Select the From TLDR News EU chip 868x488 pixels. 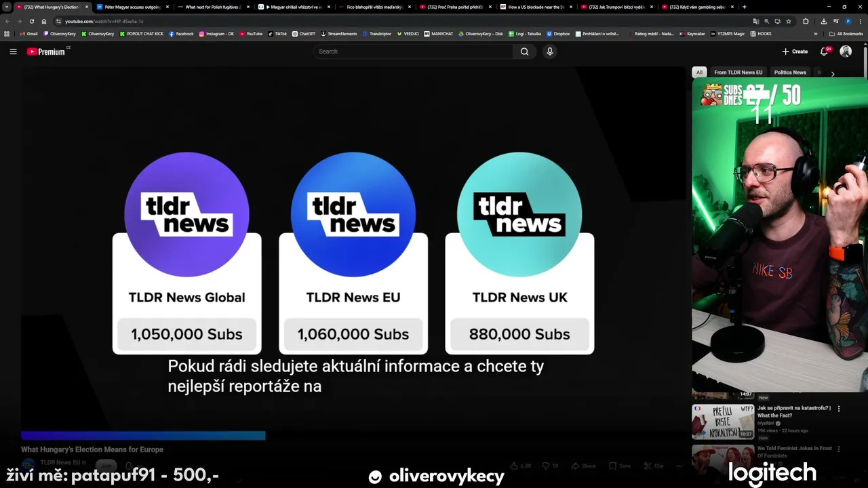[738, 72]
